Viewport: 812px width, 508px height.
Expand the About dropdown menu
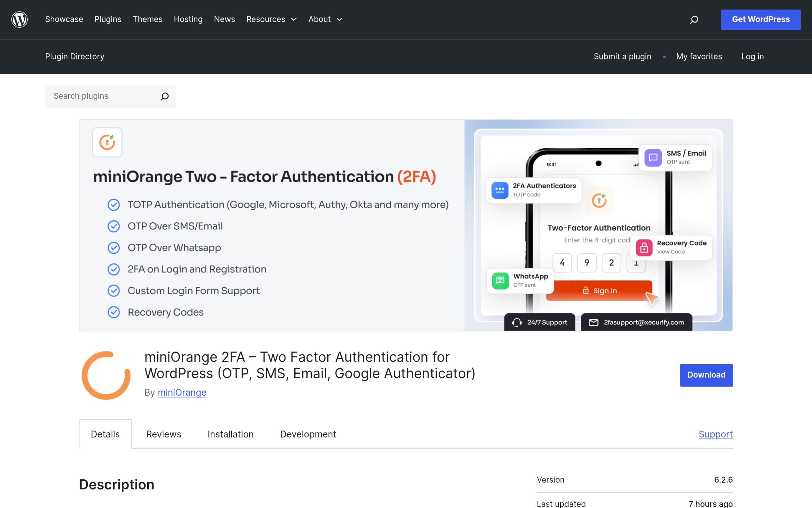click(x=325, y=19)
